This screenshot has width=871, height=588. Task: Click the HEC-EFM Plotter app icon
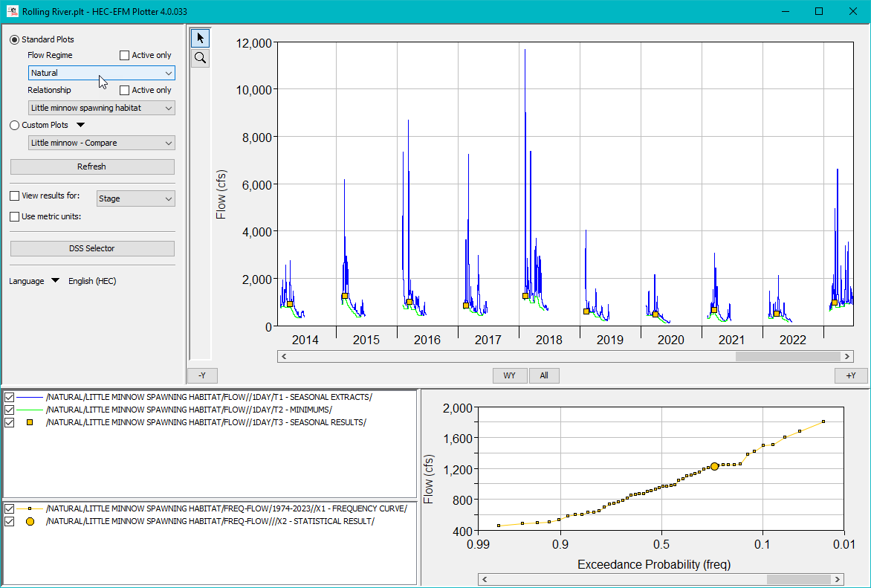(11, 11)
